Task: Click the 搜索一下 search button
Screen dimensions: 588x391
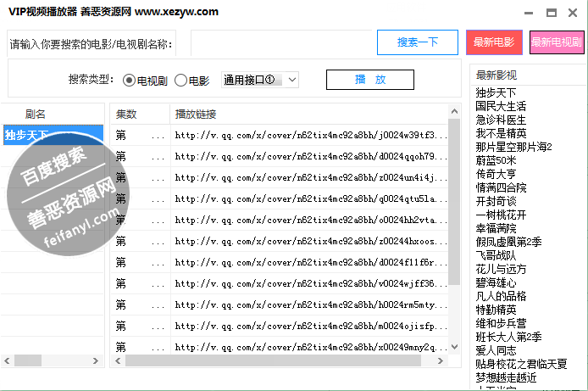Action: click(418, 42)
